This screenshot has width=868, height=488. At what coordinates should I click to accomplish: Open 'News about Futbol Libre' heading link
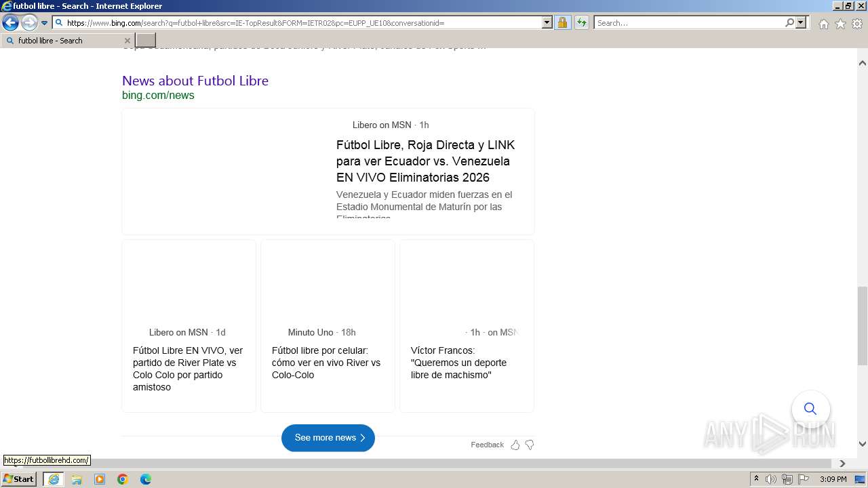195,81
